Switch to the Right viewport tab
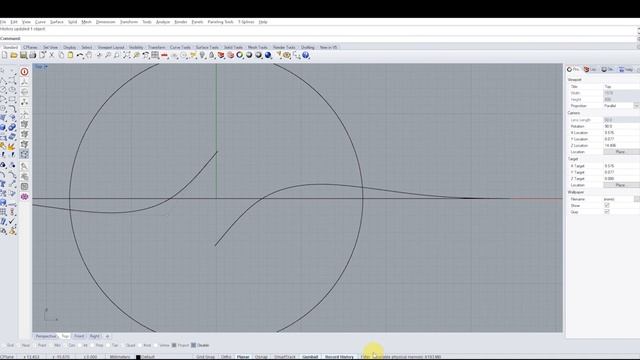640x360 pixels. (94, 336)
